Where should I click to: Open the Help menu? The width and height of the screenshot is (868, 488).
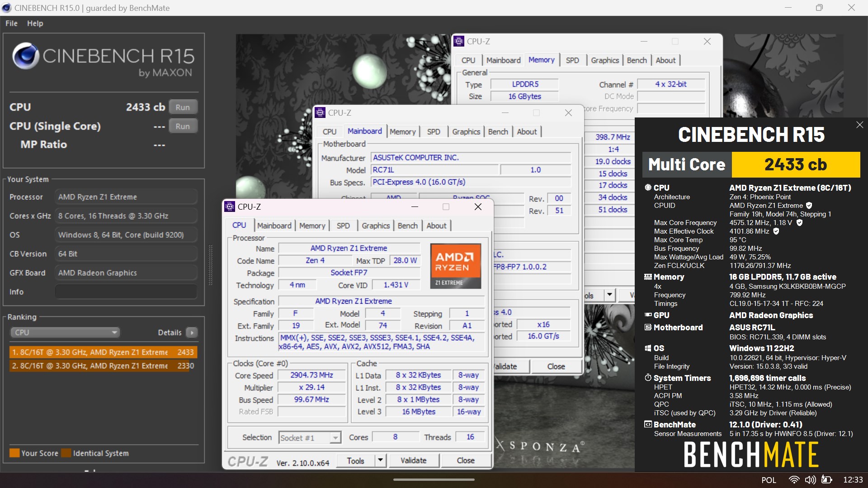tap(35, 23)
